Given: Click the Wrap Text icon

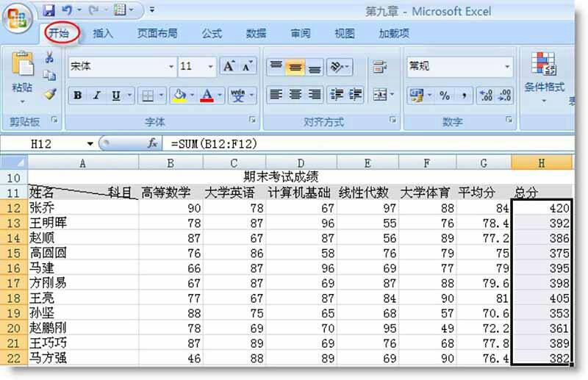Looking at the screenshot, I should click(380, 67).
